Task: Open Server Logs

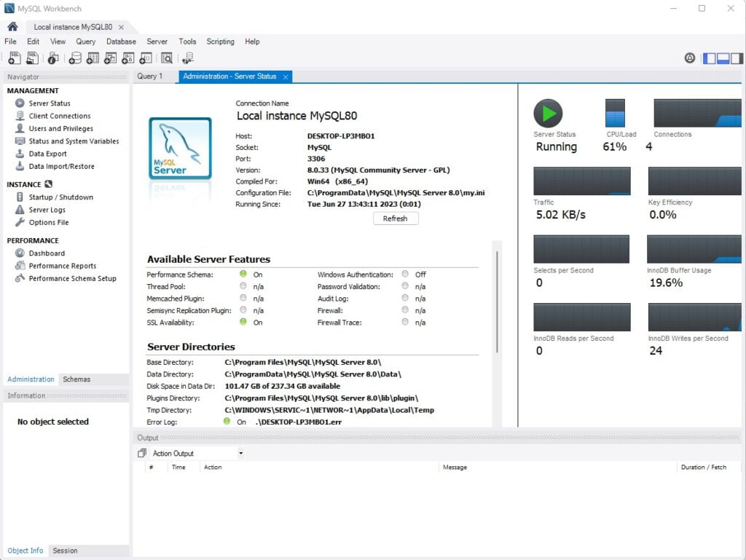Action: [x=47, y=210]
